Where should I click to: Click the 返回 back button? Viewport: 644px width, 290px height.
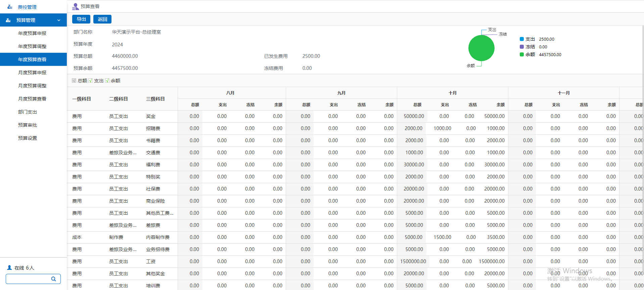tap(102, 19)
